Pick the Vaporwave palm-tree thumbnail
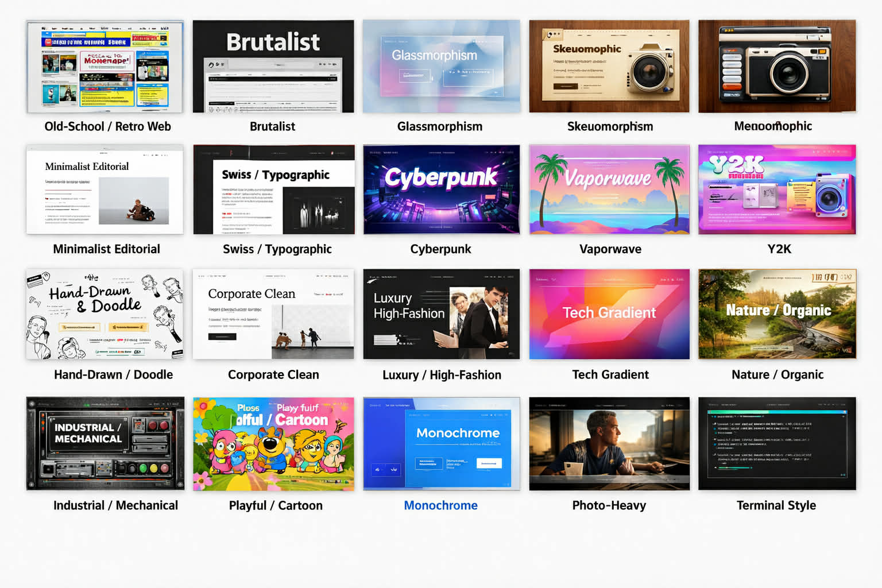This screenshot has width=882, height=588. (x=609, y=189)
